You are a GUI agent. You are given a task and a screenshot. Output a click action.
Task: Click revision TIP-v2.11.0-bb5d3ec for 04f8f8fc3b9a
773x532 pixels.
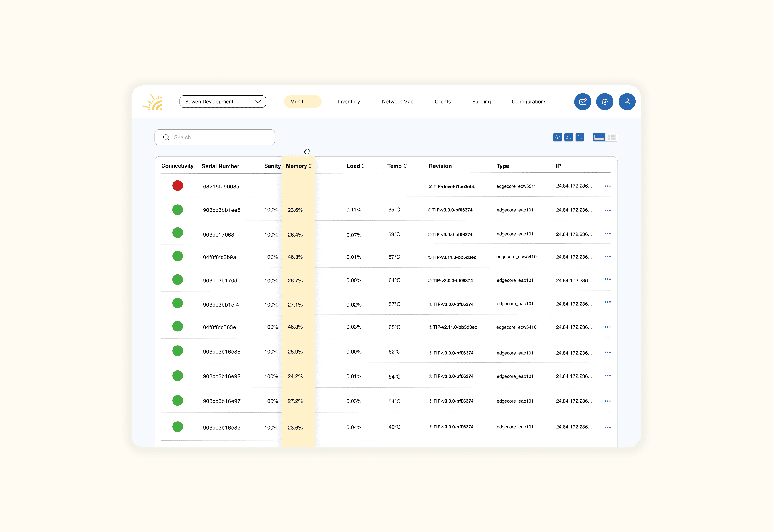pyautogui.click(x=454, y=257)
